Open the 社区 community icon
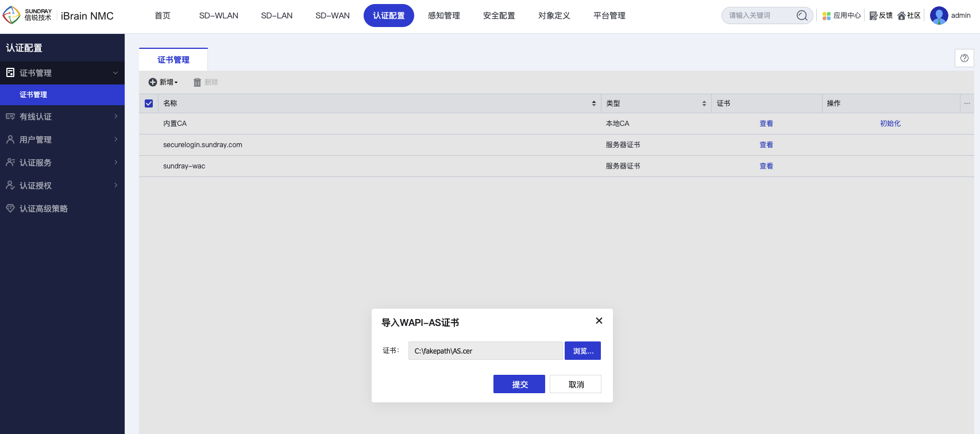This screenshot has height=434, width=980. coord(901,16)
